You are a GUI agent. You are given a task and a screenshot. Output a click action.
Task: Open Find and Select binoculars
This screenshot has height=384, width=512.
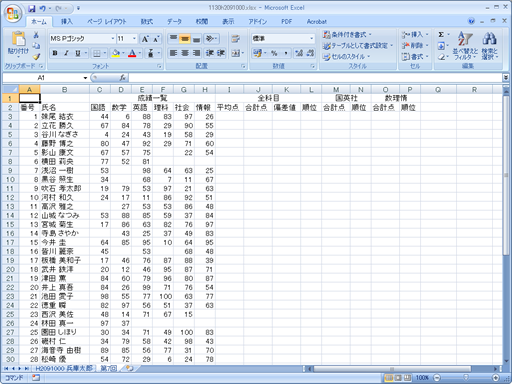(489, 46)
